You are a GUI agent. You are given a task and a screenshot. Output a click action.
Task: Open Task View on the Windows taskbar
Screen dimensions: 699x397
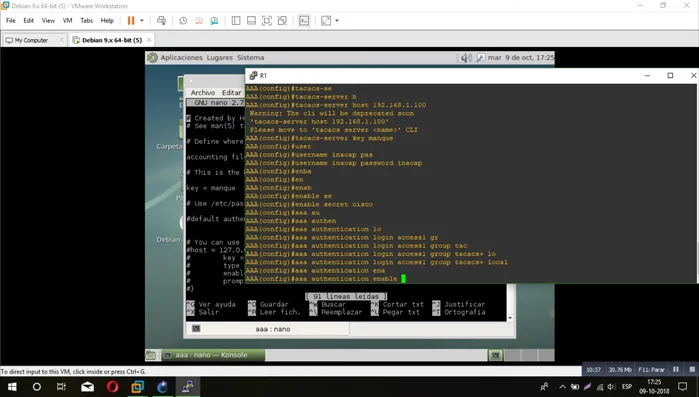point(62,387)
